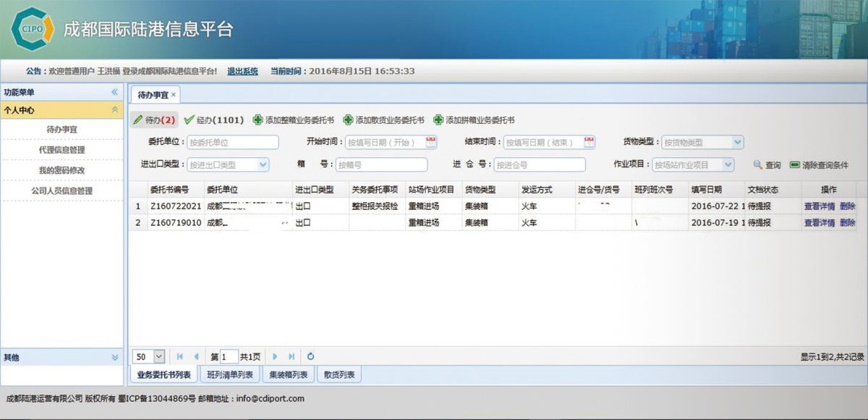This screenshot has height=420, width=868.
Task: Open the 货物类型 dropdown
Action: tap(737, 143)
